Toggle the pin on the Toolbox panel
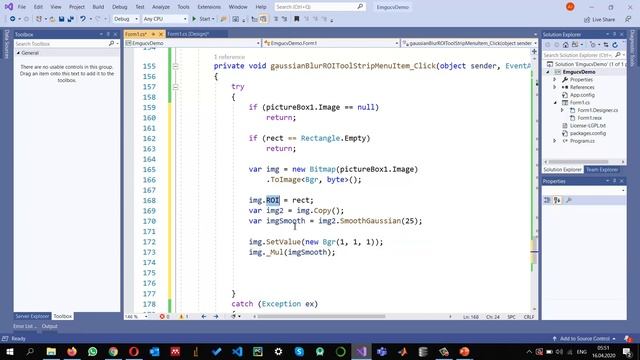This screenshot has width=640, height=360. click(x=108, y=34)
